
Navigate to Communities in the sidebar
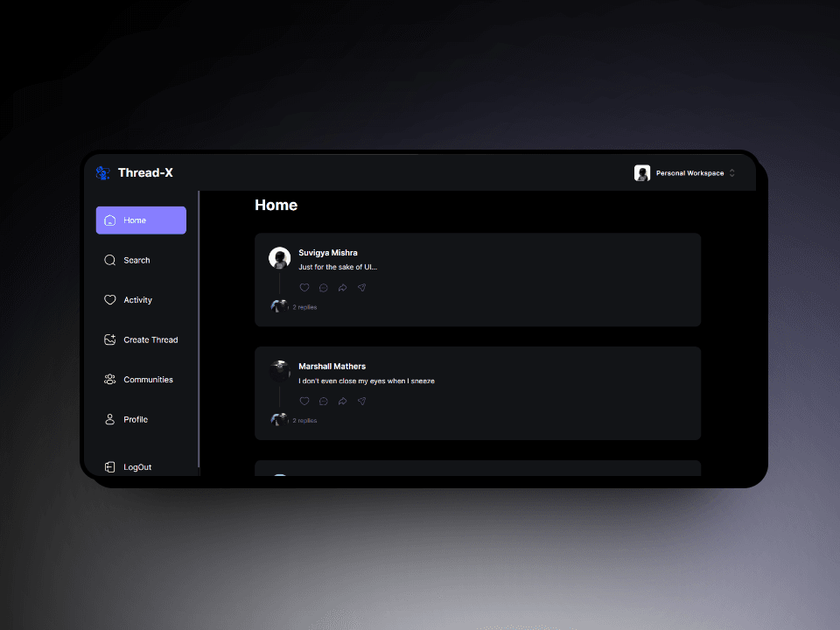tap(148, 380)
